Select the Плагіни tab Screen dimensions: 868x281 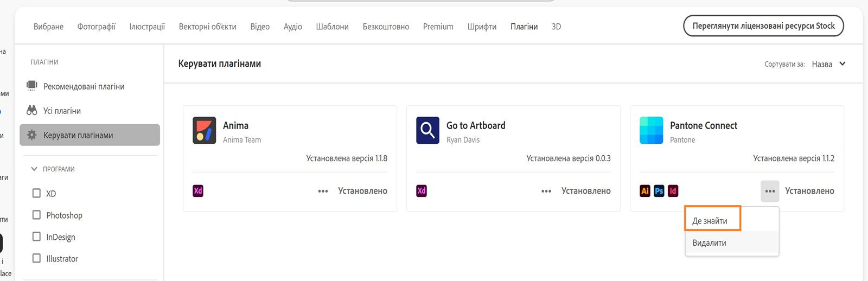tap(524, 27)
